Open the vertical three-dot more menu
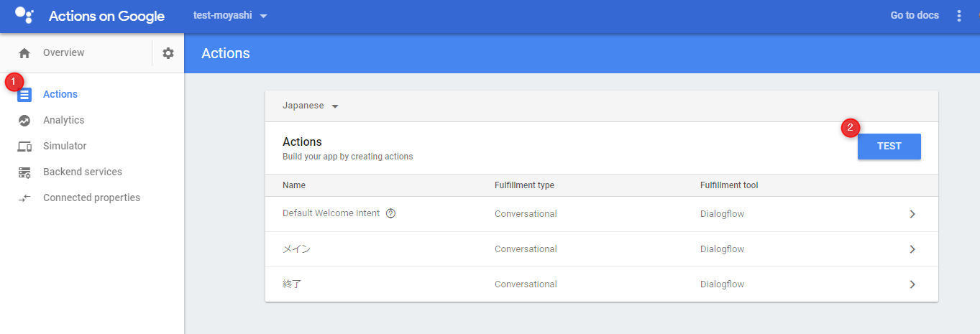Image resolution: width=980 pixels, height=334 pixels. [959, 16]
